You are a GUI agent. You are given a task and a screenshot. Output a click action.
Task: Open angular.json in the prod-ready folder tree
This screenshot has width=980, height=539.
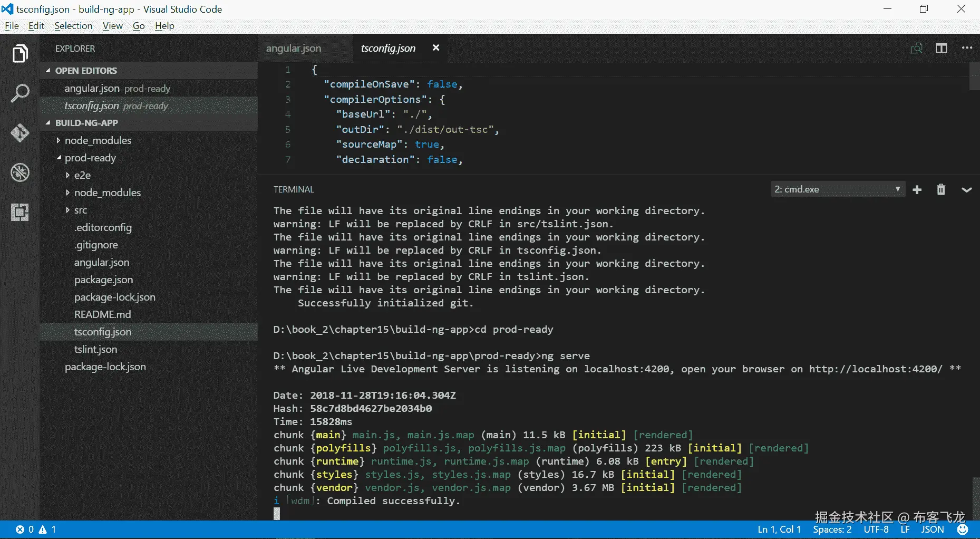(x=149, y=262)
